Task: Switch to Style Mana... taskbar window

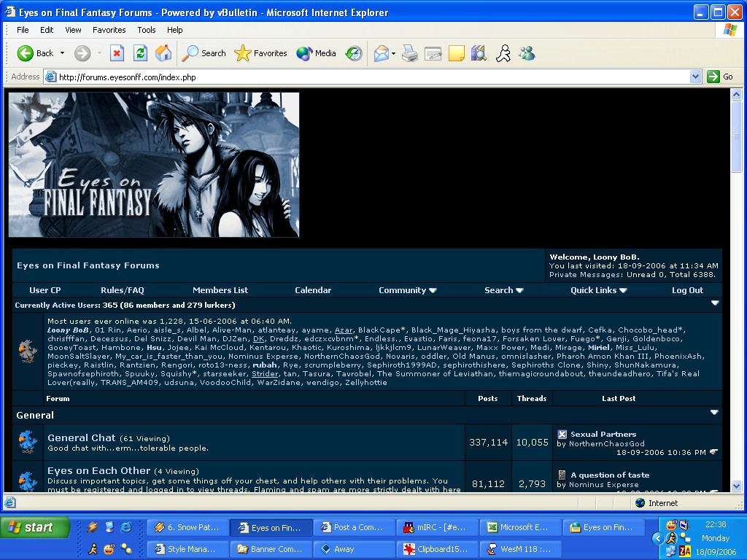Action: pyautogui.click(x=187, y=549)
